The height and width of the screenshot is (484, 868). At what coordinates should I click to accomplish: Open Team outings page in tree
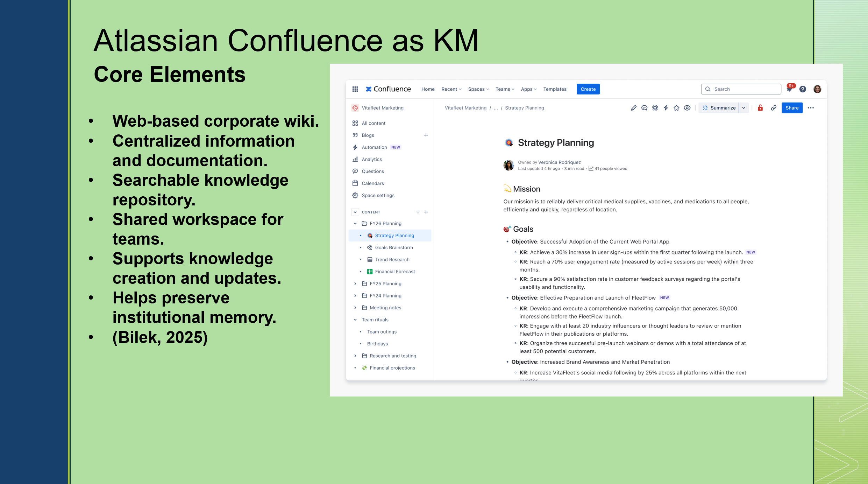coord(382,332)
